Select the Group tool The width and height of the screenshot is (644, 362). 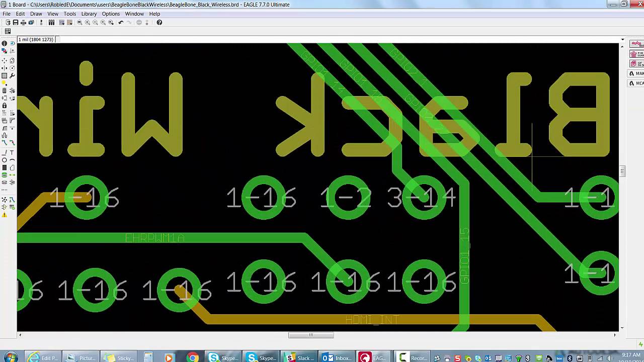pyautogui.click(x=5, y=75)
